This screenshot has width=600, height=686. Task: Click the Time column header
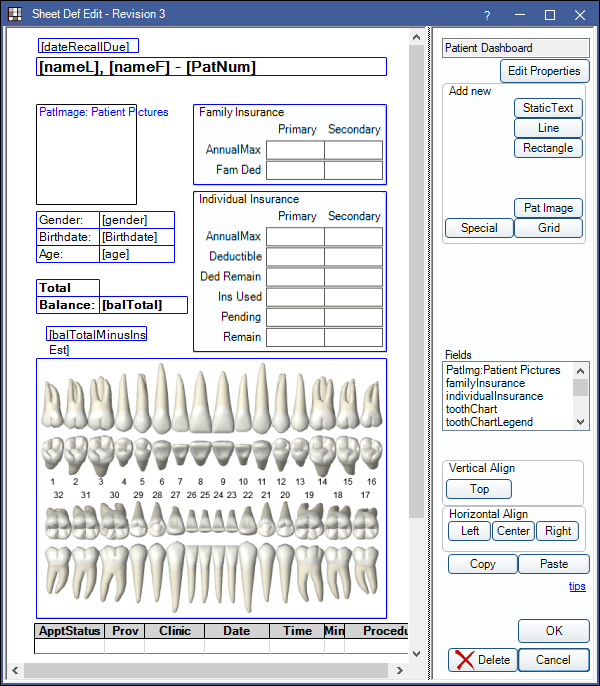pyautogui.click(x=297, y=631)
